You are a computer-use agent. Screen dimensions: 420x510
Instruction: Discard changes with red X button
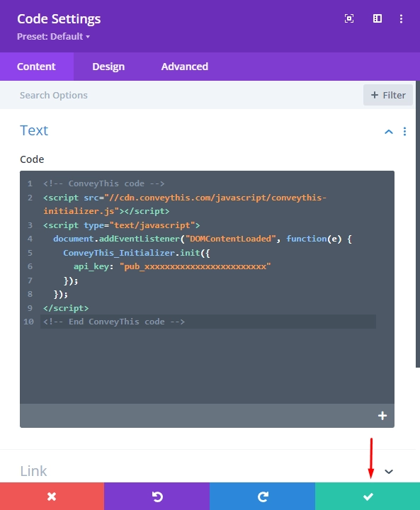point(52,497)
